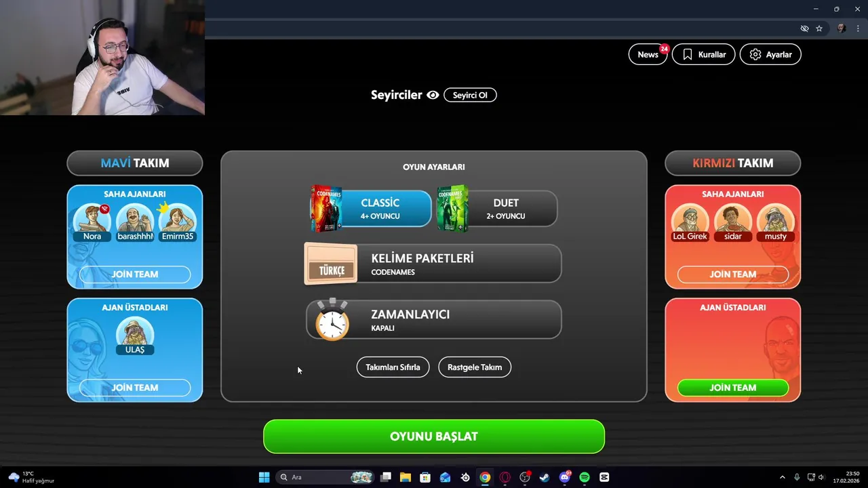Viewport: 868px width, 488px height.
Task: Join blue team Saha Ajanları
Action: [x=135, y=274]
